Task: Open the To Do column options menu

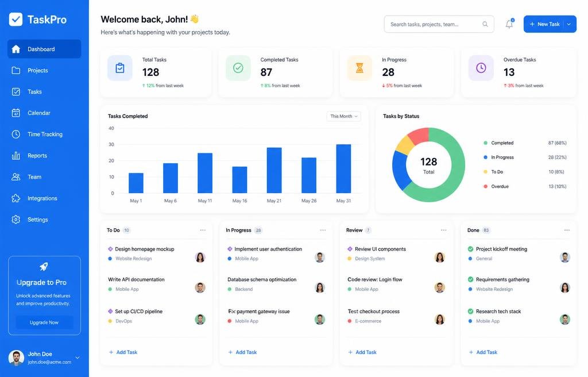Action: 203,230
